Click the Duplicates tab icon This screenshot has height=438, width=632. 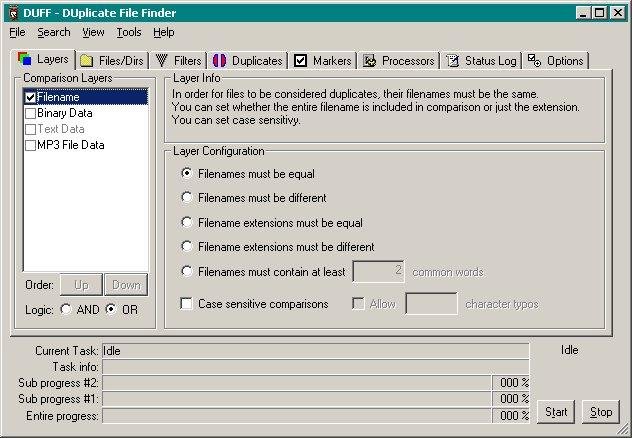[x=219, y=61]
